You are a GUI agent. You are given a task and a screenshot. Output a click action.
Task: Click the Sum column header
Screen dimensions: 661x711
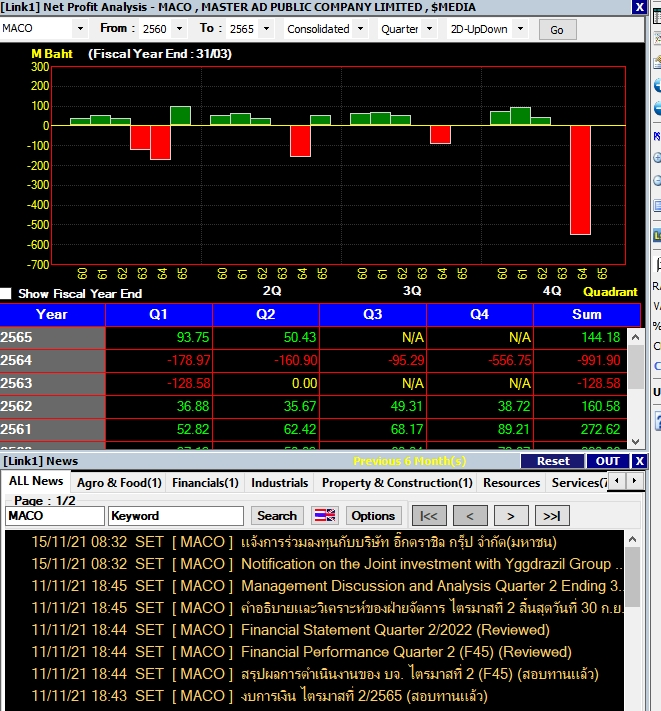click(x=587, y=315)
